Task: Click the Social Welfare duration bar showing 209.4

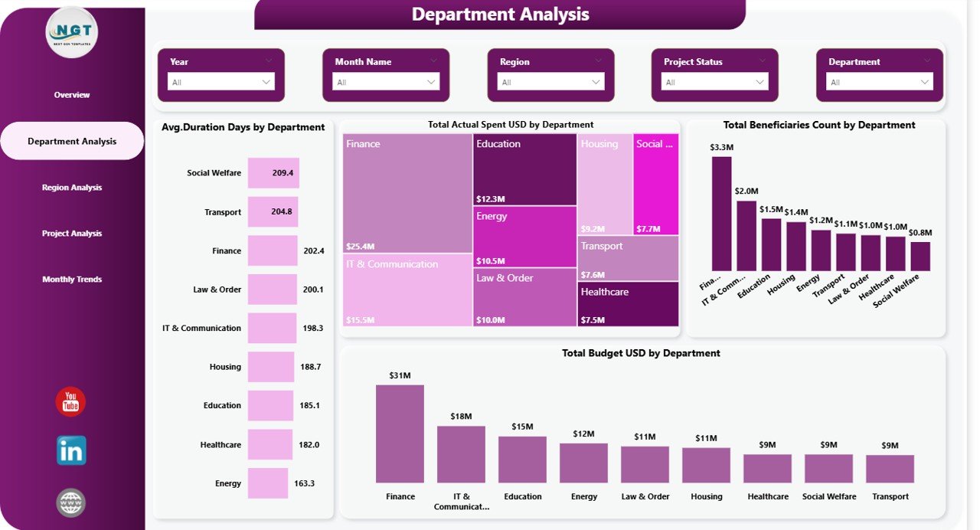Action: tap(274, 173)
